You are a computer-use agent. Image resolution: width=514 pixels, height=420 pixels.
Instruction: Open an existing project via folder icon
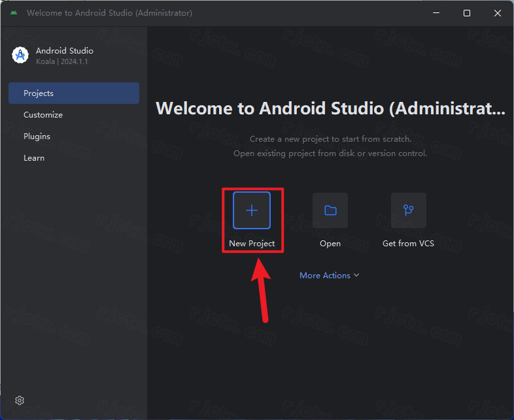click(330, 210)
